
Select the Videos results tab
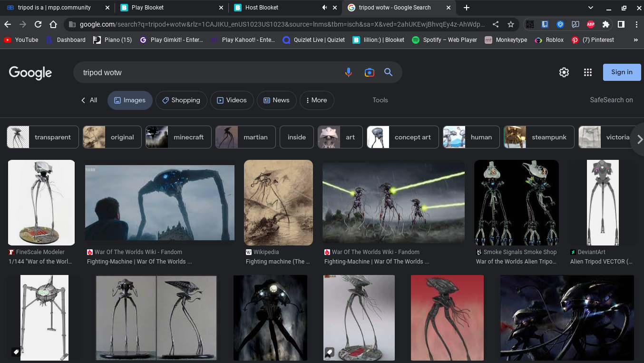(x=232, y=100)
